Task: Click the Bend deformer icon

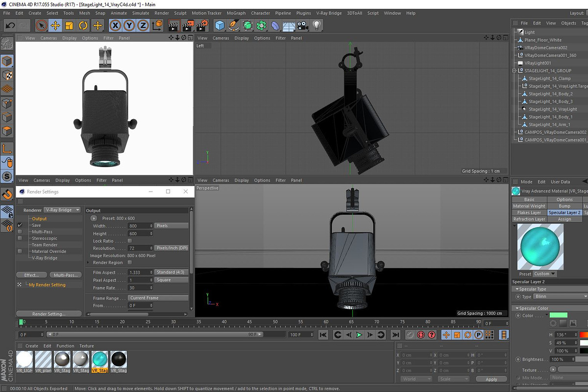Action: [x=275, y=25]
